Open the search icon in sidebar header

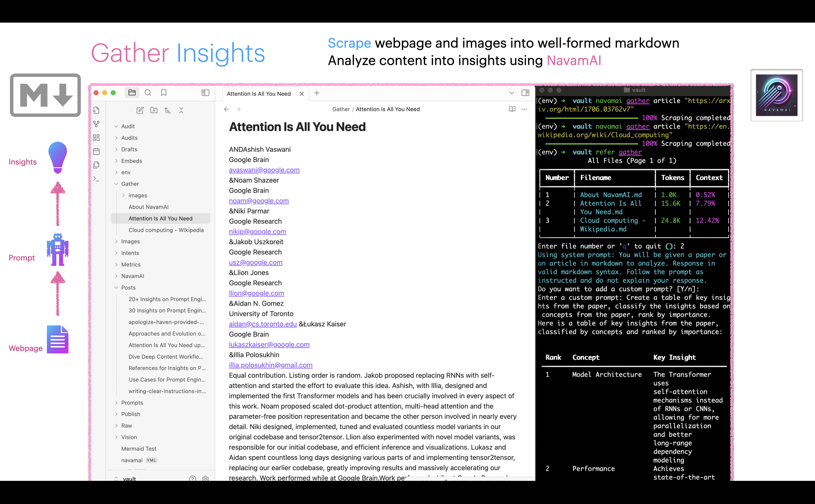click(x=148, y=93)
